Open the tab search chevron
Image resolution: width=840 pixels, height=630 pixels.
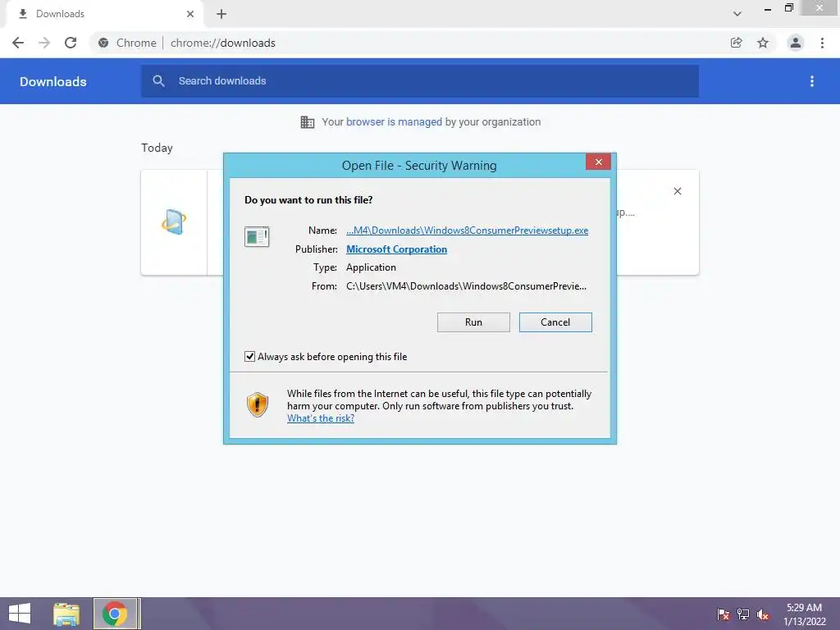[737, 14]
